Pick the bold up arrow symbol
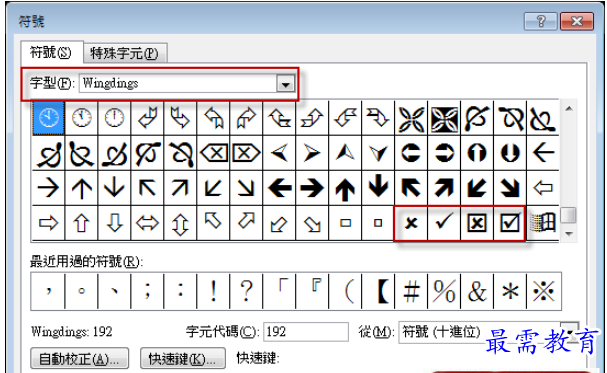Image resolution: width=607 pixels, height=373 pixels. point(345,188)
